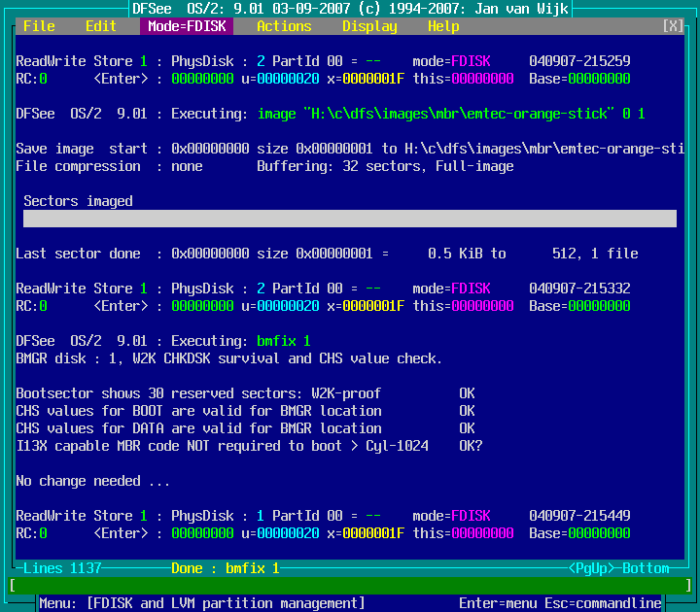
Task: Expand the Display menu
Action: point(369,26)
